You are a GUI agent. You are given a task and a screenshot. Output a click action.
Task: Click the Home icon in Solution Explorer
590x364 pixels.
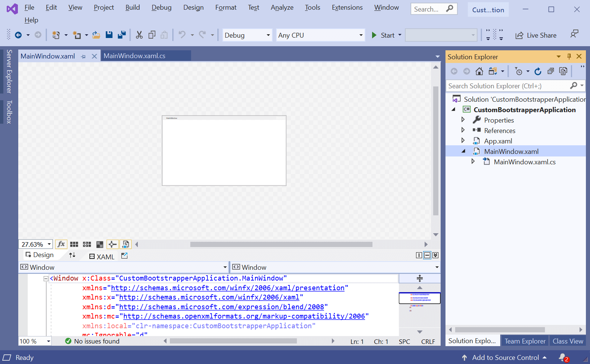point(479,71)
